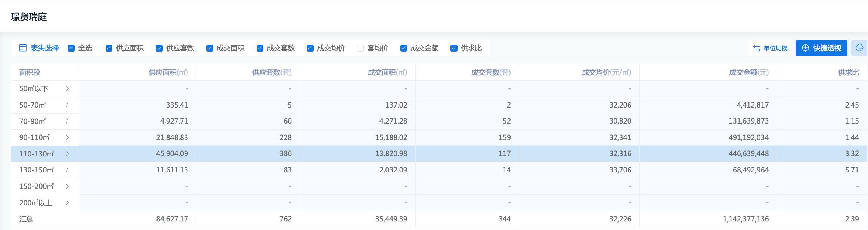Uncheck the 供应面积 checkbox
The image size is (868, 230).
click(109, 48)
